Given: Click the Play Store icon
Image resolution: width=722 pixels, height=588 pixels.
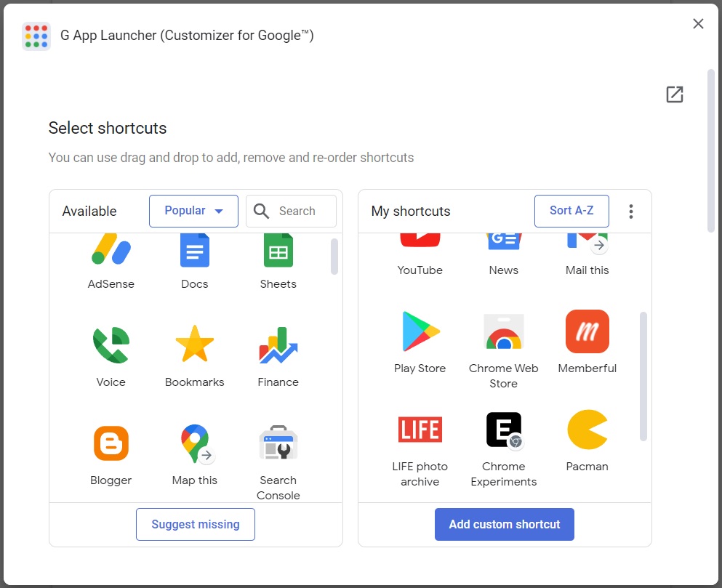Looking at the screenshot, I should click(x=420, y=331).
